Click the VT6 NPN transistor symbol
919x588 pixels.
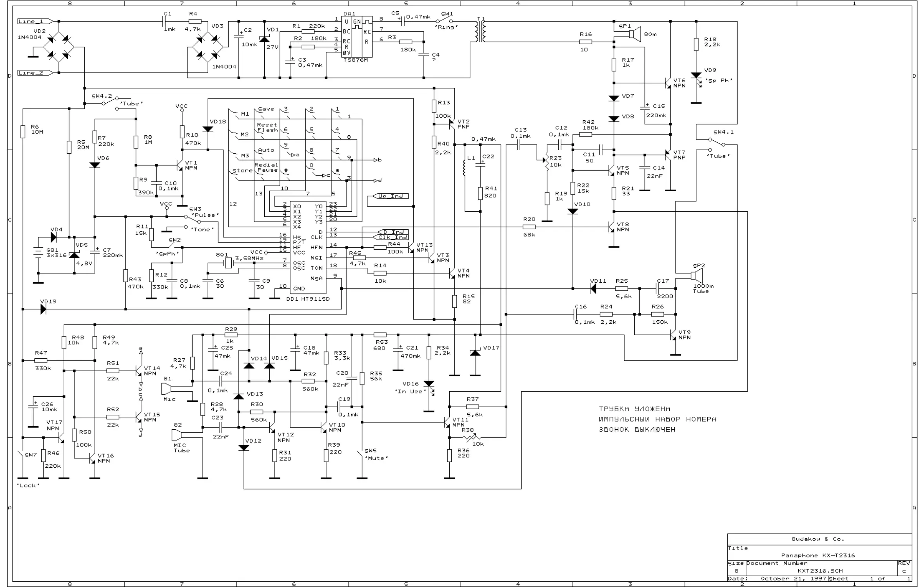[667, 83]
